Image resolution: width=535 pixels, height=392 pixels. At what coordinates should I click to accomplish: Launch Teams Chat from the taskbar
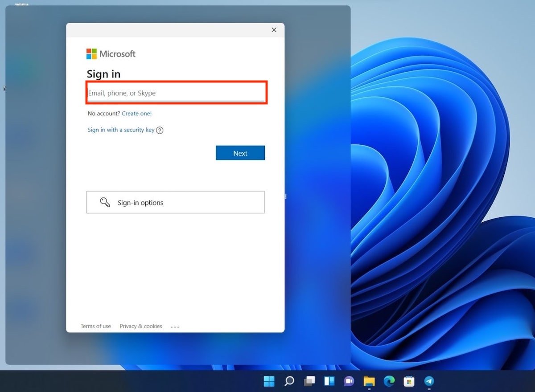pos(349,381)
